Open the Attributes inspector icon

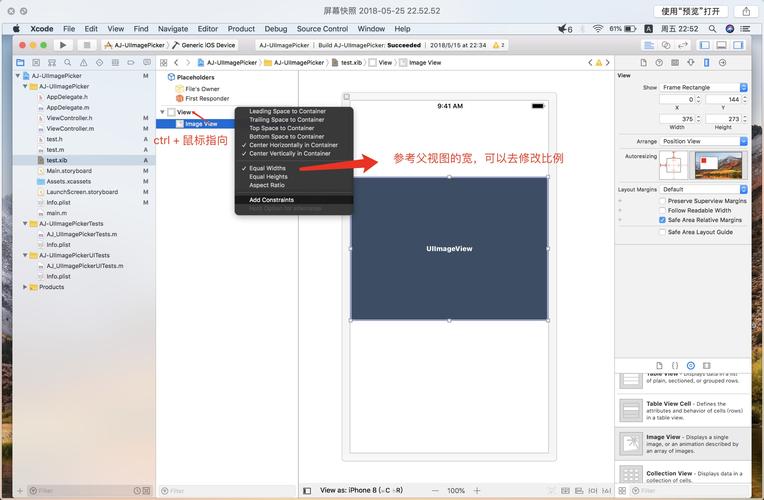pos(691,62)
